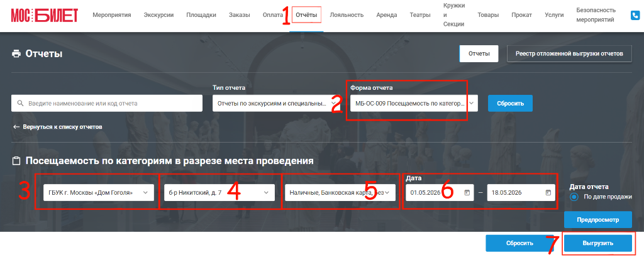Open calendar icon for start date 01.05.2026
This screenshot has width=644, height=272.
[x=467, y=192]
